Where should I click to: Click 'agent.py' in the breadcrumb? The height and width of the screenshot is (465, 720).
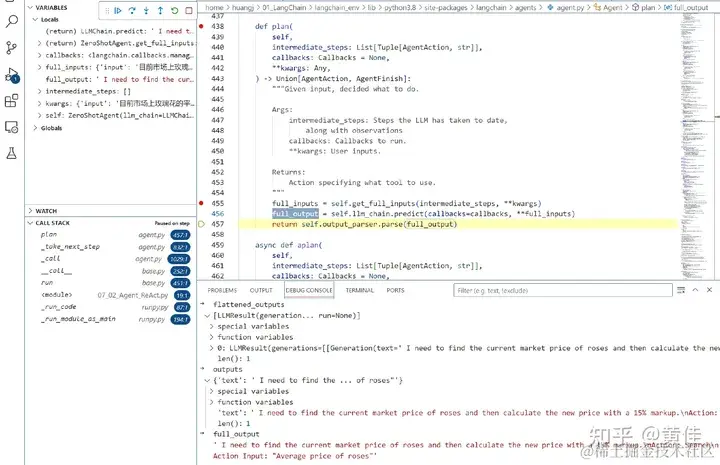(570, 8)
